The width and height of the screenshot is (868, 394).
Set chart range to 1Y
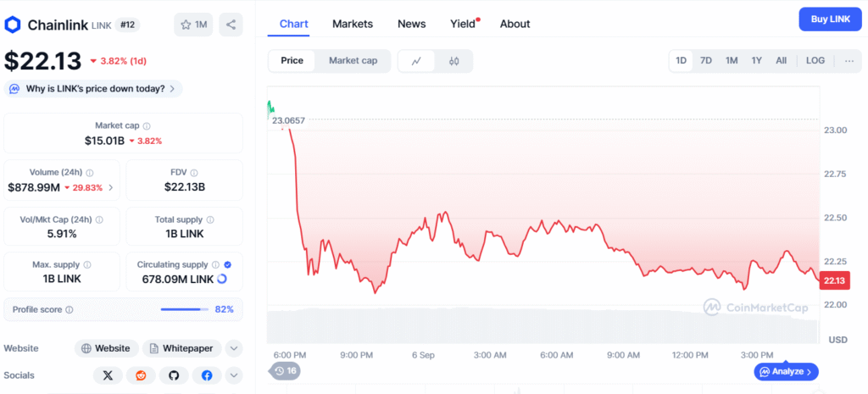[757, 61]
